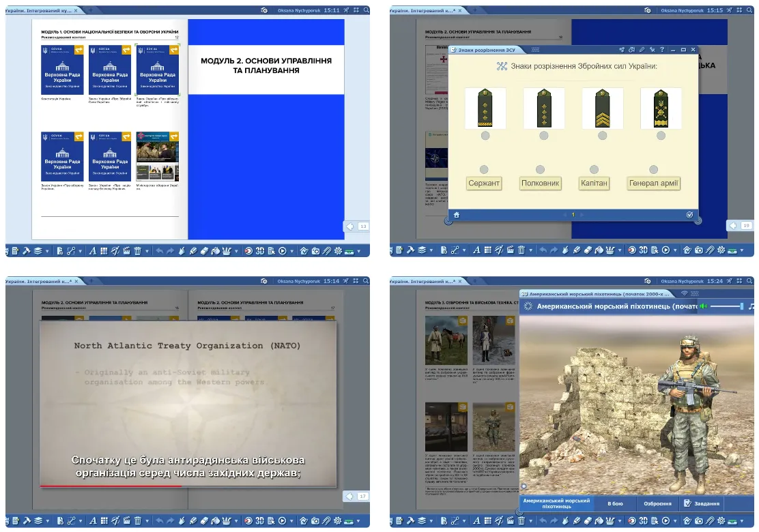The height and width of the screenshot is (532, 759).
Task: Seek the red video progress bar in NATO video
Action: (188, 486)
